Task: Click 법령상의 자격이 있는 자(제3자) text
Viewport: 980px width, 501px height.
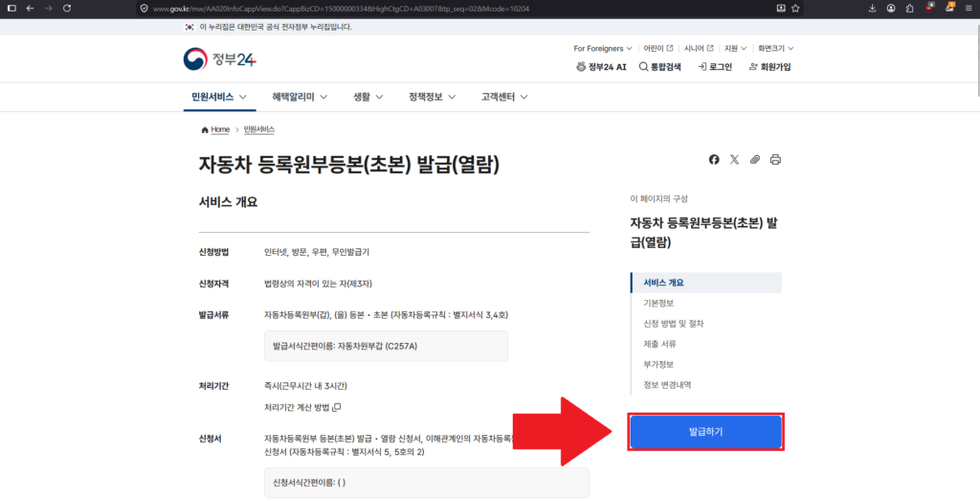Action: 318,284
